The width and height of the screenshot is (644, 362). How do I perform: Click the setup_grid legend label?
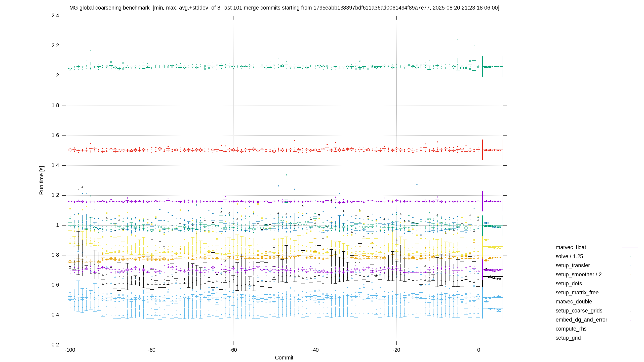[568, 338]
